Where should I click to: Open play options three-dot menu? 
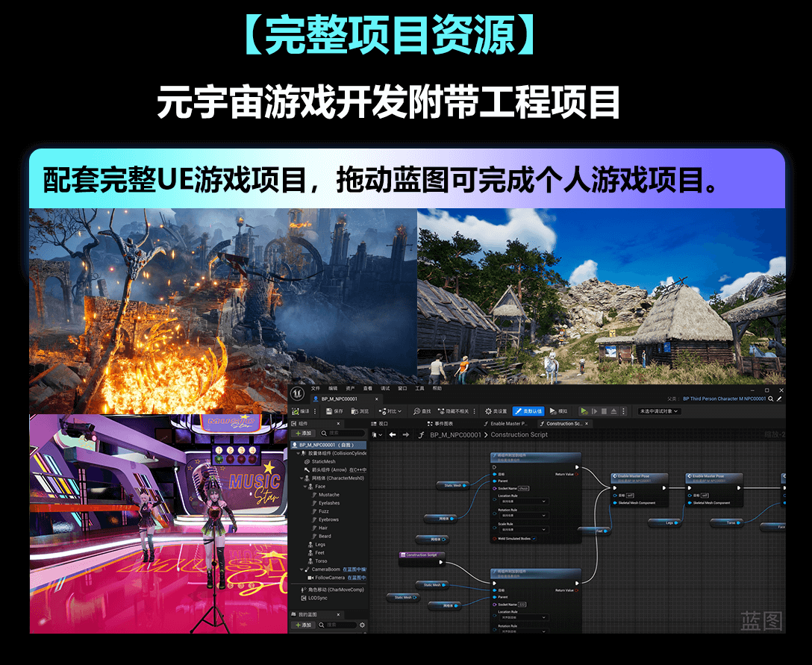pyautogui.click(x=623, y=411)
